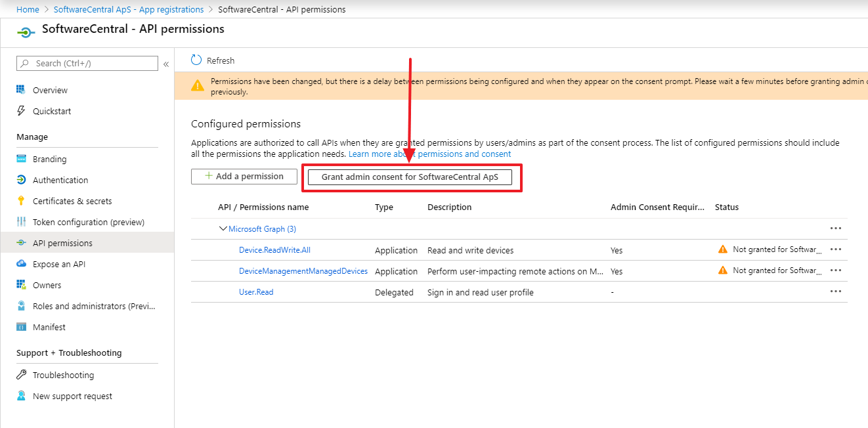Open ellipsis menu for User.Read row
This screenshot has height=428, width=868.
pos(835,291)
